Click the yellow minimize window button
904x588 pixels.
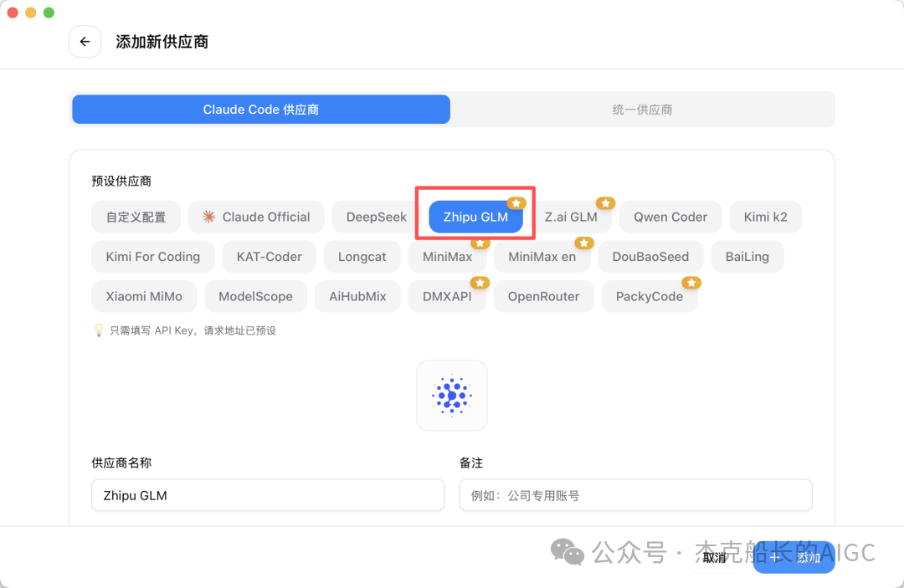(x=31, y=13)
